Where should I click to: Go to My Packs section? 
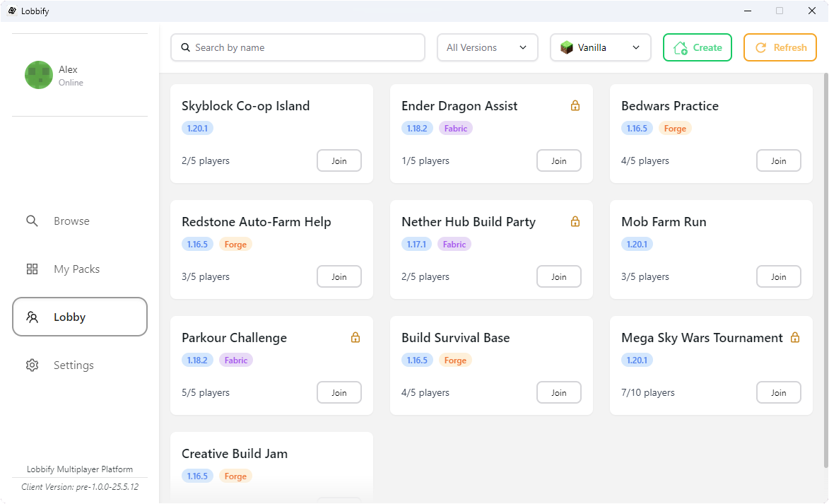tap(80, 269)
